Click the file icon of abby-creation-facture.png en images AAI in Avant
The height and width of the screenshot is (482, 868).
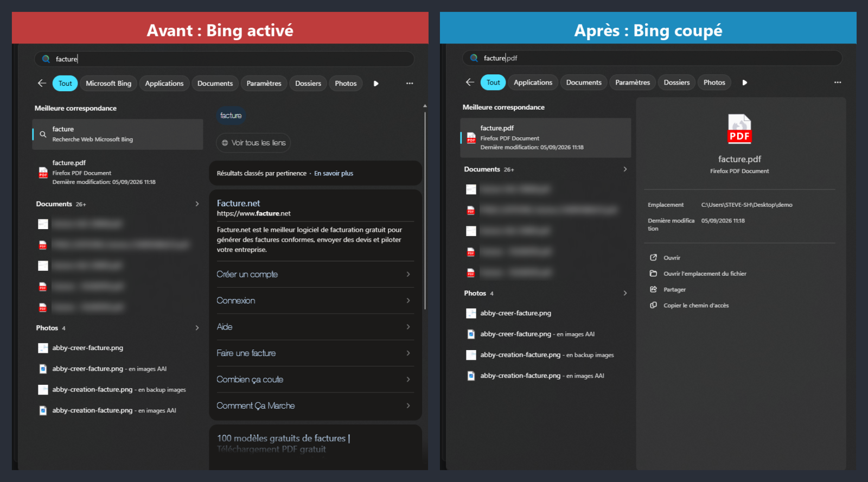coord(43,410)
